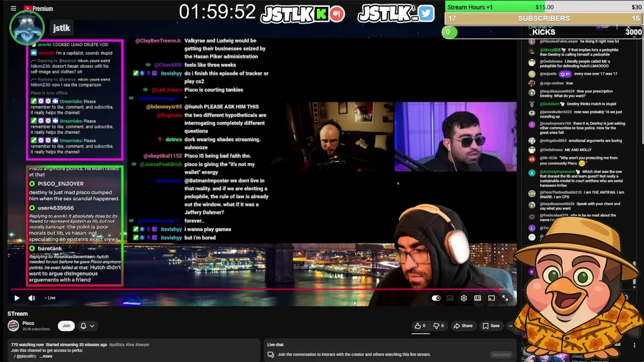Toggle subtitles/closed captions button
Screen dimensions: 644x362
(x=450, y=298)
